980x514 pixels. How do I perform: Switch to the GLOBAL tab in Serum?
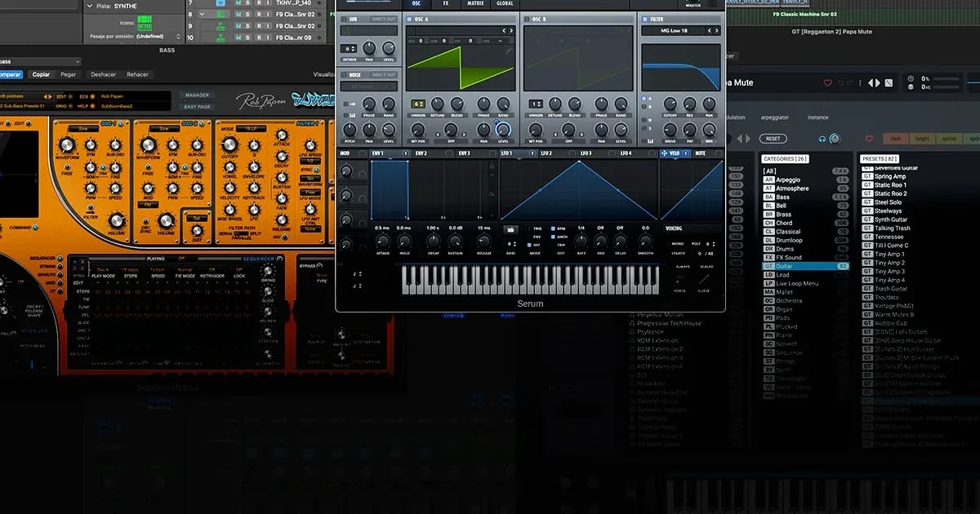coord(506,3)
